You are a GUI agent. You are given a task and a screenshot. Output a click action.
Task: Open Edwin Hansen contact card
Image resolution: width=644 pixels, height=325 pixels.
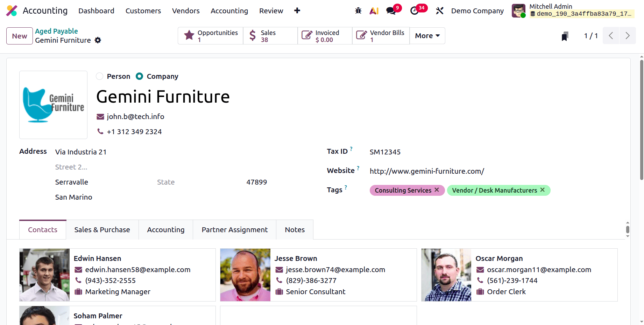118,275
